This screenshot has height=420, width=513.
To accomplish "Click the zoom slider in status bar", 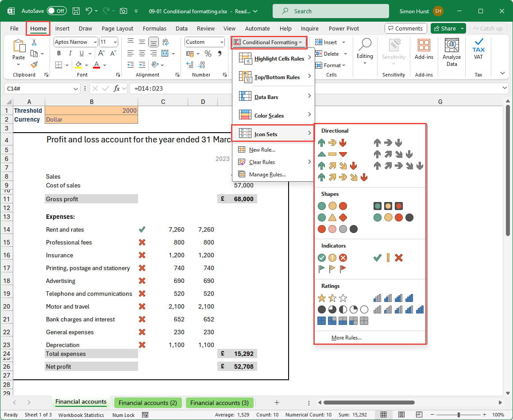I will tap(459, 415).
